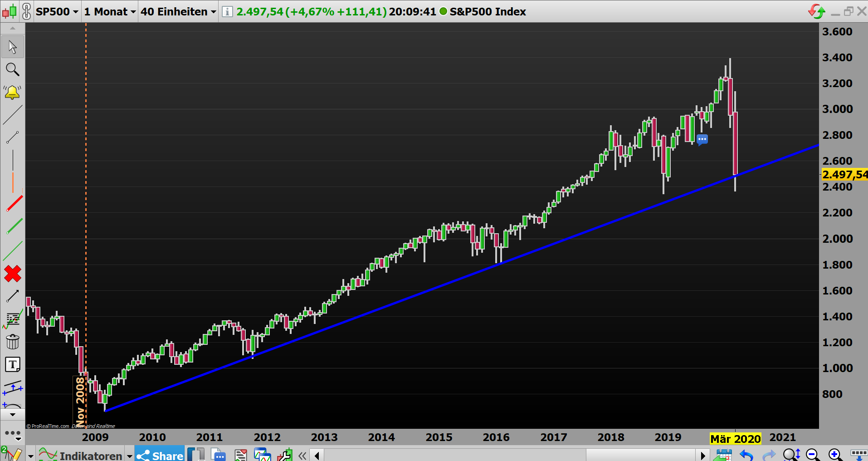Select the blue channel drawing tool
The width and height of the screenshot is (868, 461).
[x=13, y=388]
